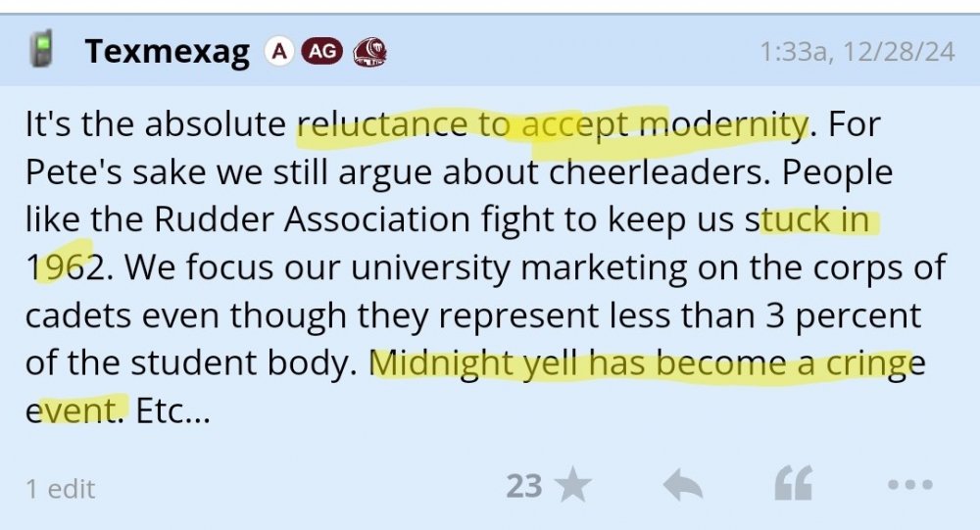Open the Texmexag user profile
The image size is (980, 530).
(167, 51)
